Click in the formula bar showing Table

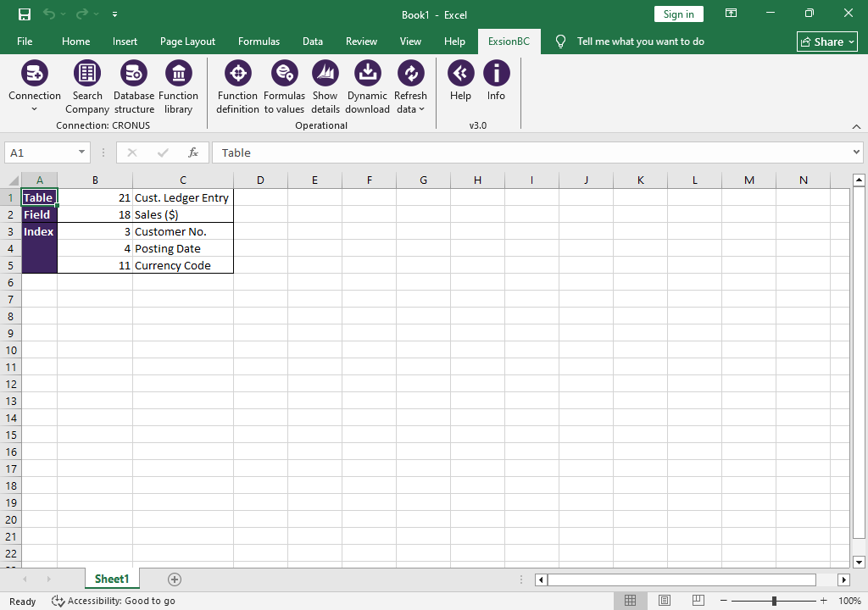pos(531,152)
